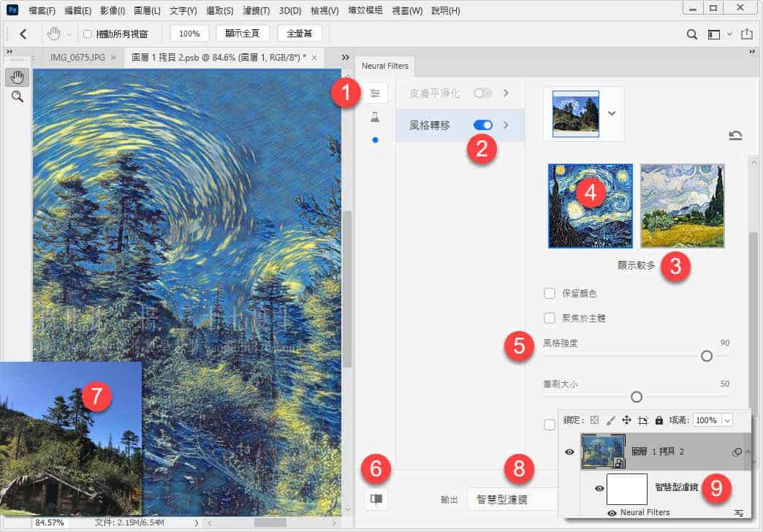Image resolution: width=763 pixels, height=532 pixels.
Task: Show hidden document tabs double chevron
Action: tap(345, 58)
